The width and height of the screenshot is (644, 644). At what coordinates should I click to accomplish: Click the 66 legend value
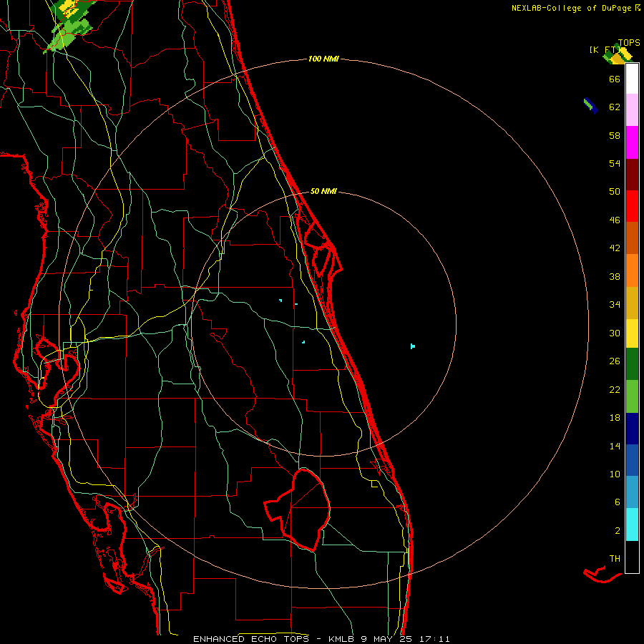615,79
